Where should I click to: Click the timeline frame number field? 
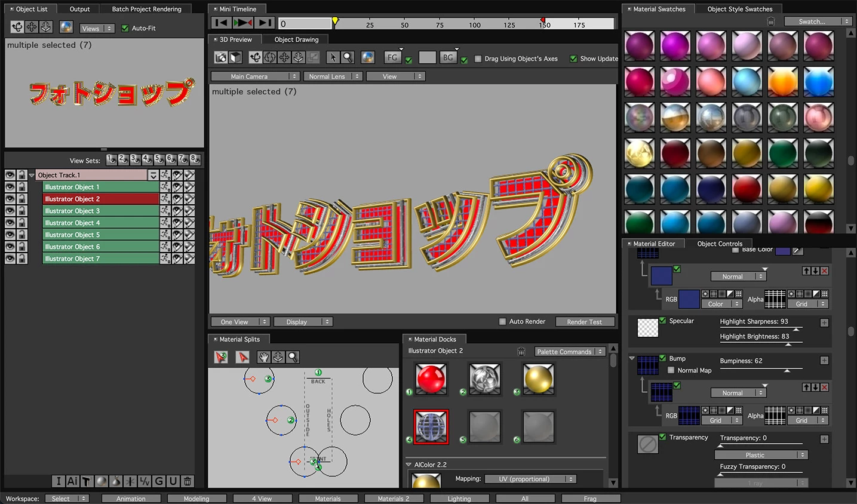point(305,24)
